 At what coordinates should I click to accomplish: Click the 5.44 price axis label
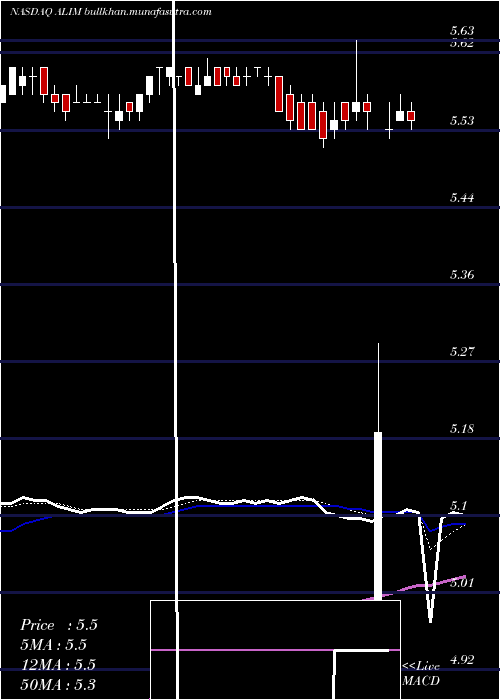pos(462,197)
